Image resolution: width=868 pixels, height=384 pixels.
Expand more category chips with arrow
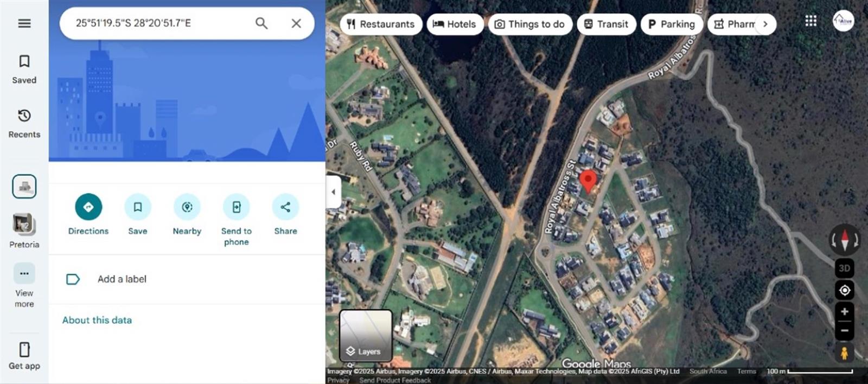(765, 24)
